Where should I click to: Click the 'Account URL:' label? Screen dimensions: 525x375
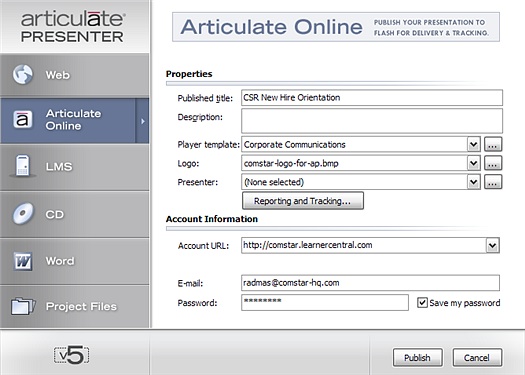coord(203,246)
